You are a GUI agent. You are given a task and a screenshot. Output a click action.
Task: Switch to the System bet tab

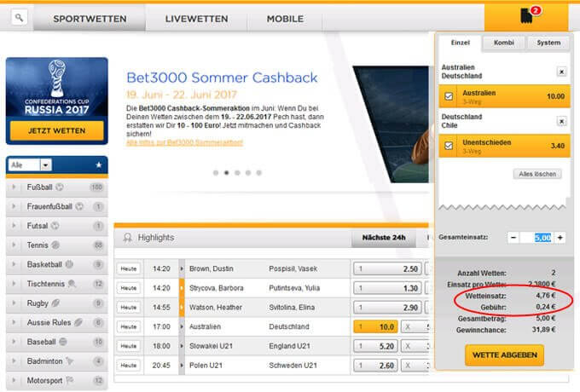click(x=548, y=43)
